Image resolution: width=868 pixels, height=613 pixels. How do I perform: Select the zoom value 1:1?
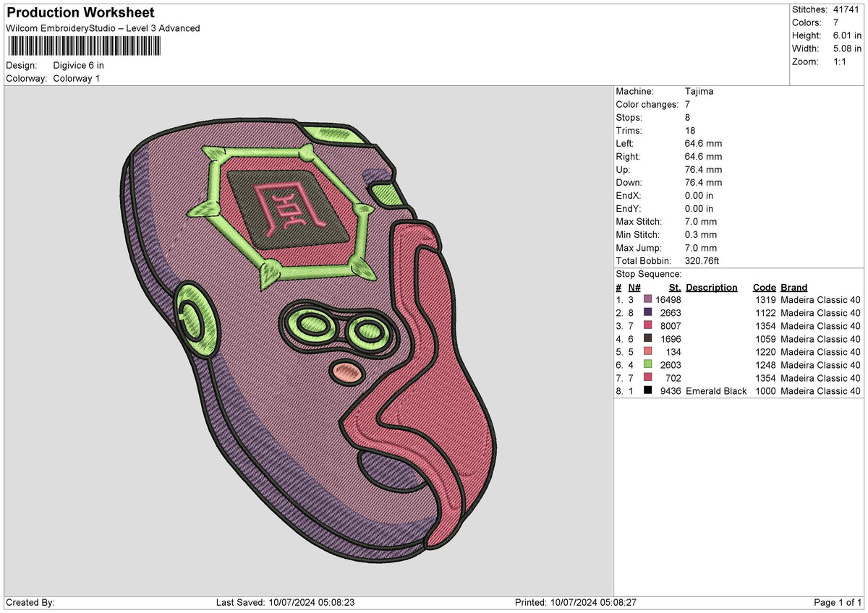click(841, 61)
